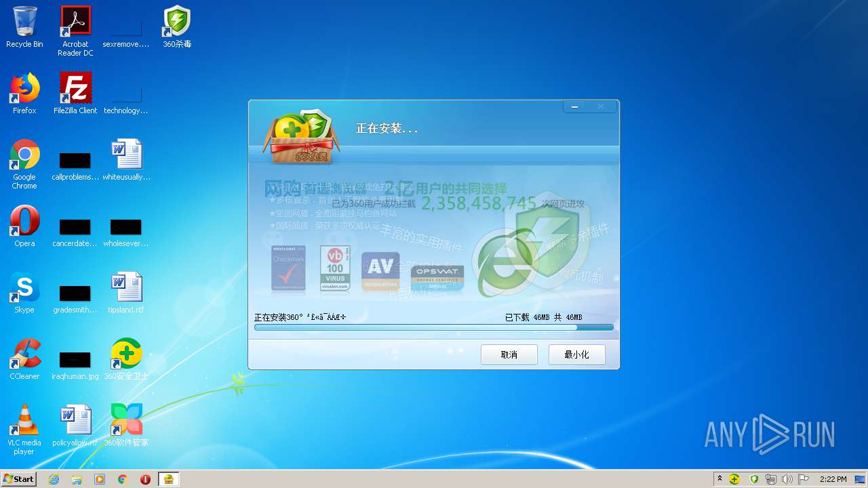
Task: Open the volume tray icon
Action: coord(787,479)
